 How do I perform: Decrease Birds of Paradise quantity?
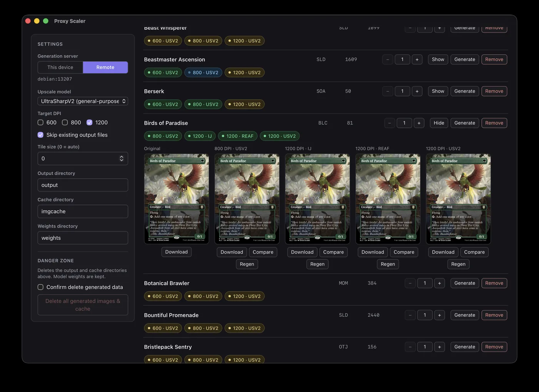click(390, 123)
